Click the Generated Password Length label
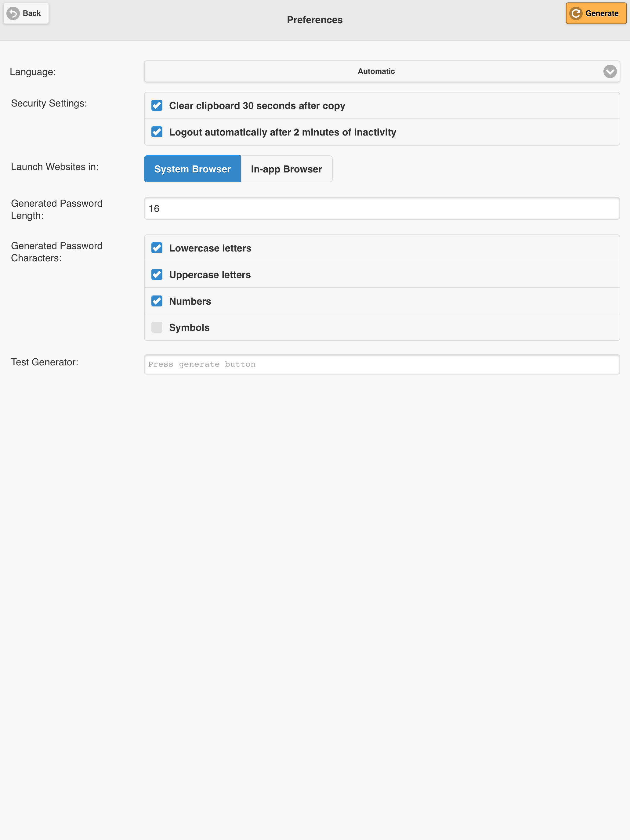 pyautogui.click(x=56, y=209)
